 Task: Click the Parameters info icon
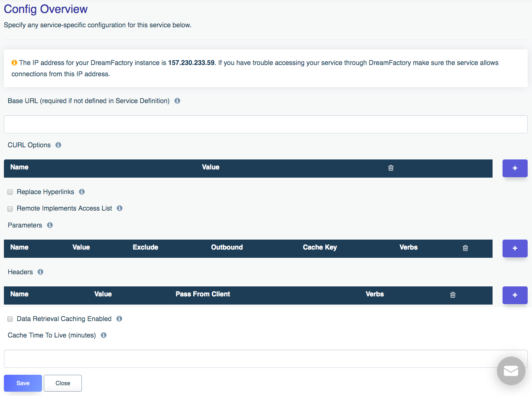(50, 225)
